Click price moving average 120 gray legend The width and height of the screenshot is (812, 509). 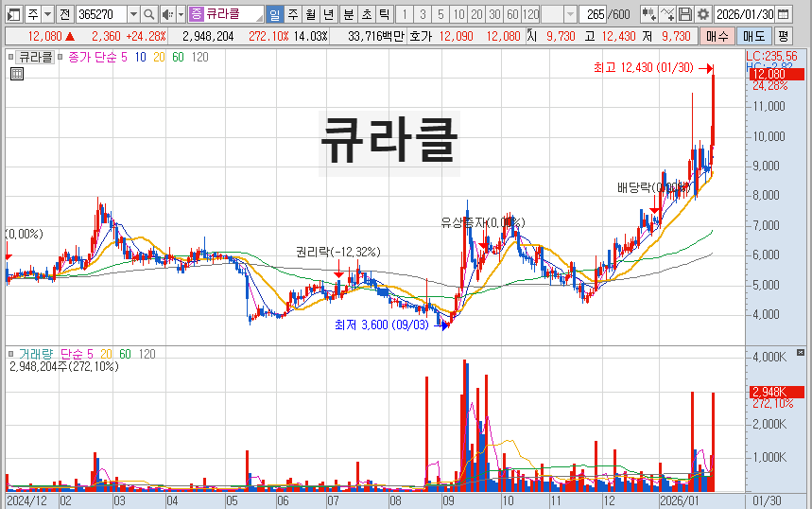coord(199,57)
